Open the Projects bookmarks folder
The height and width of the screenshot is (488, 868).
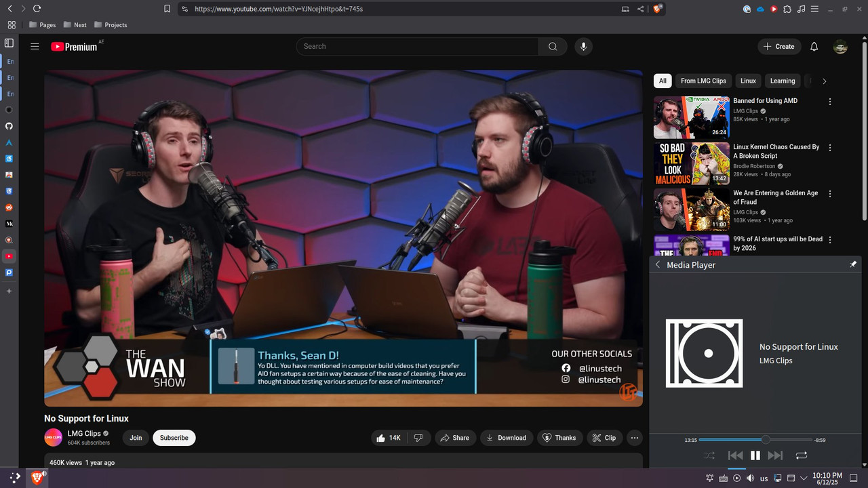111,24
